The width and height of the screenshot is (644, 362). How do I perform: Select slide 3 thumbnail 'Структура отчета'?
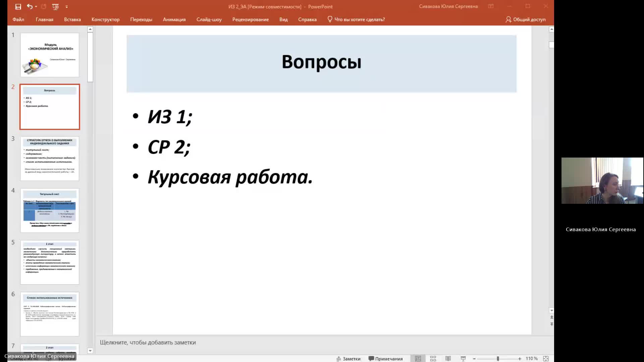tap(50, 159)
